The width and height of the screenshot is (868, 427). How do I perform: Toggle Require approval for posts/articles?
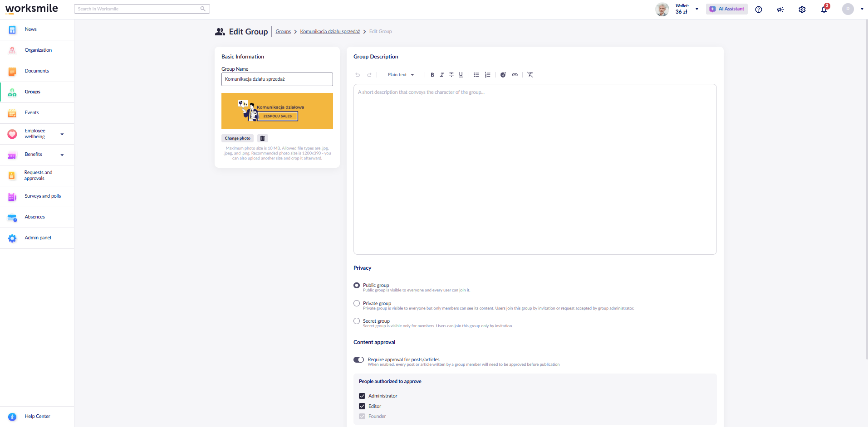point(359,360)
